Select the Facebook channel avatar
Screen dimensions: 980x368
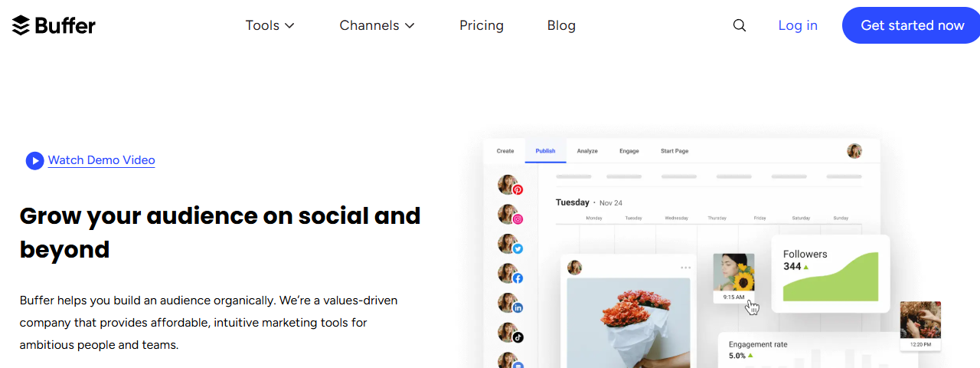pyautogui.click(x=510, y=274)
